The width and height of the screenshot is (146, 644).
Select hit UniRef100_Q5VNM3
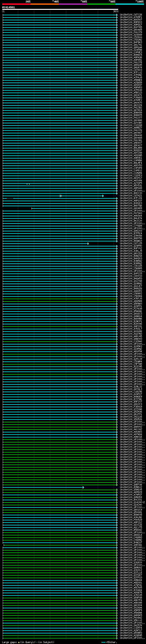(x=131, y=633)
